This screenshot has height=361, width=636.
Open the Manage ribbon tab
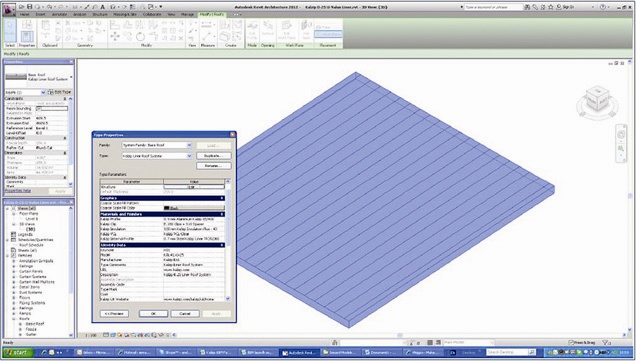(187, 15)
